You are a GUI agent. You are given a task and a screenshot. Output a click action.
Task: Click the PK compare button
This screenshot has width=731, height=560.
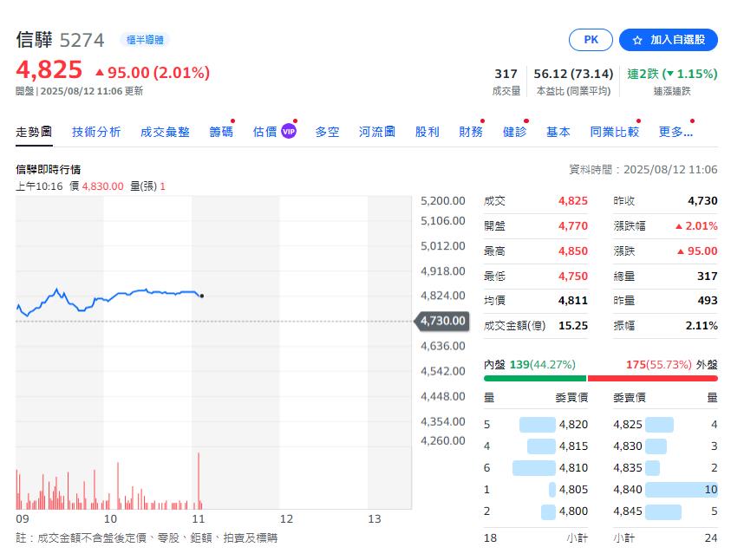click(x=591, y=40)
